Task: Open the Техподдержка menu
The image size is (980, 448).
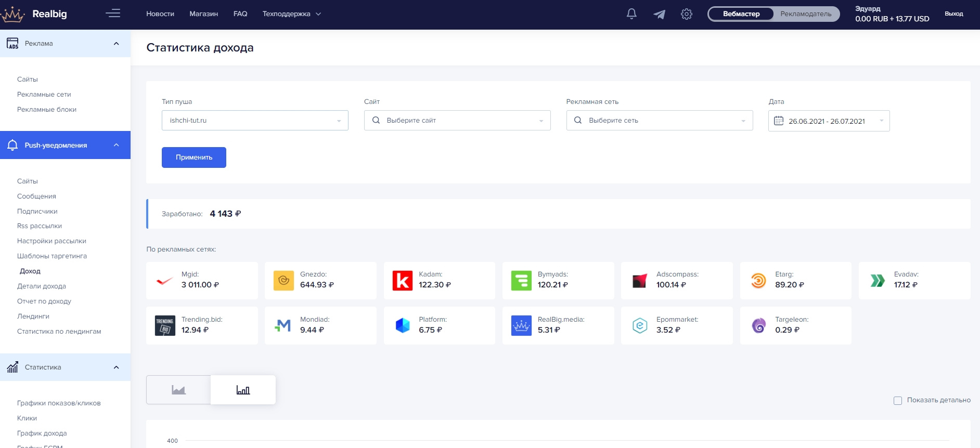Action: pos(291,14)
